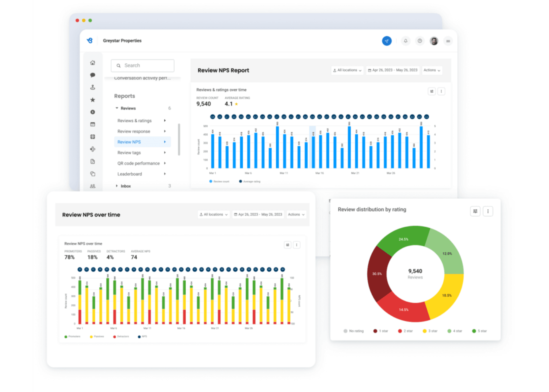Image resolution: width=549 pixels, height=392 pixels.
Task: Open All locations dropdown in Review NPS Report
Action: [347, 70]
